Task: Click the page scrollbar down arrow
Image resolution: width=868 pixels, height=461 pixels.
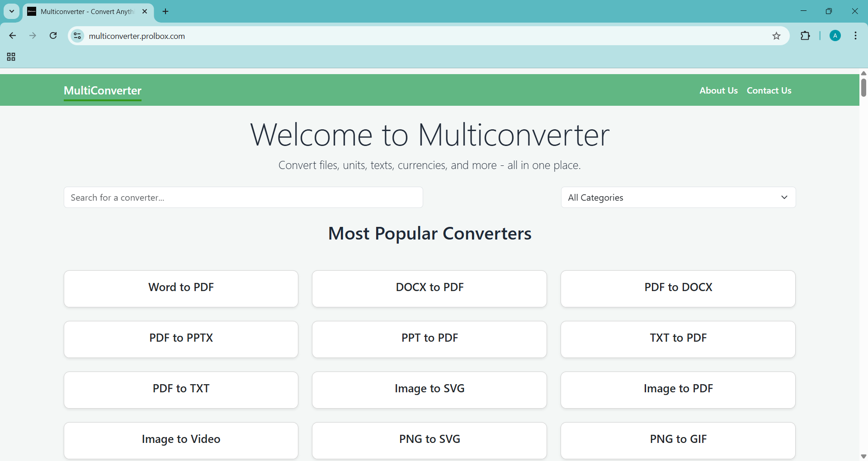Action: coord(863,456)
